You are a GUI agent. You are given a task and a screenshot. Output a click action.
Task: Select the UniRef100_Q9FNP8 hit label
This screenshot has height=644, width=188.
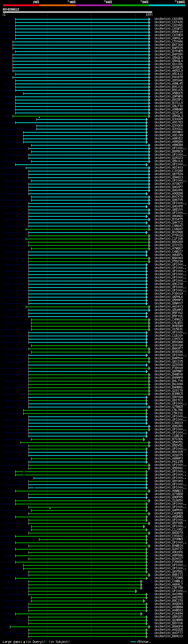click(169, 97)
